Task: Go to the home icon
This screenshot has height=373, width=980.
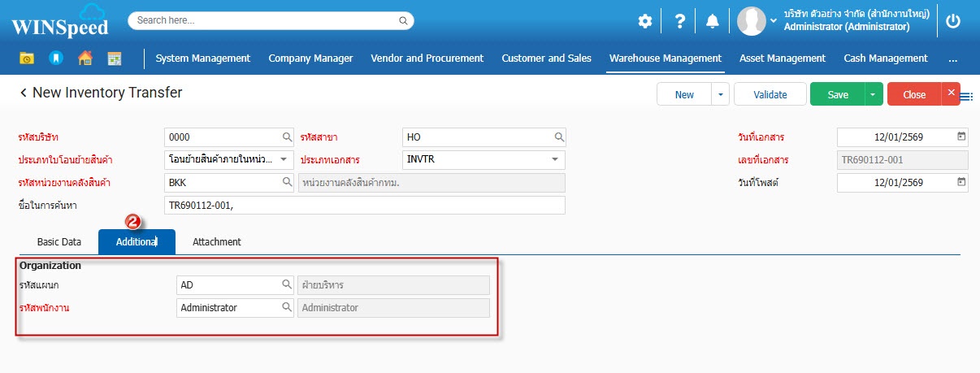Action: click(85, 59)
